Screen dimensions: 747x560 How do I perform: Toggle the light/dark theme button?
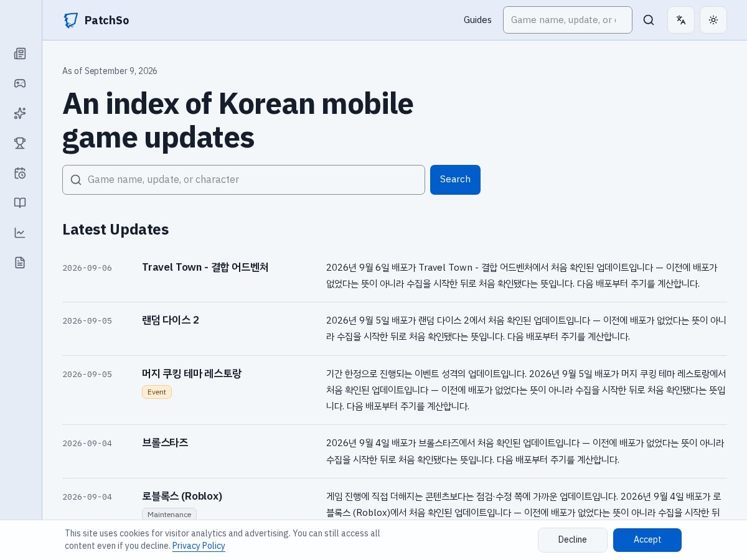click(713, 20)
